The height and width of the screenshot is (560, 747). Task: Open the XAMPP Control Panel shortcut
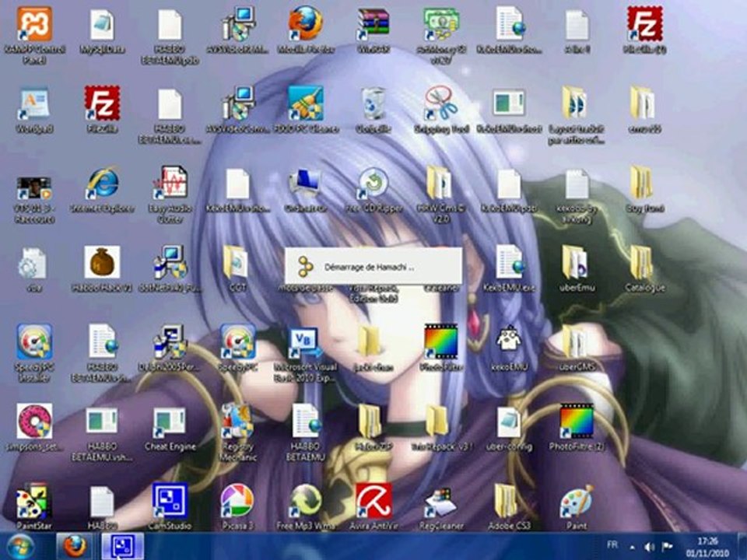pos(34,25)
